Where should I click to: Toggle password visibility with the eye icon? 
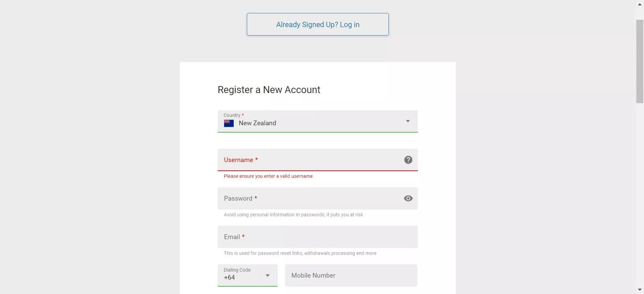(408, 198)
